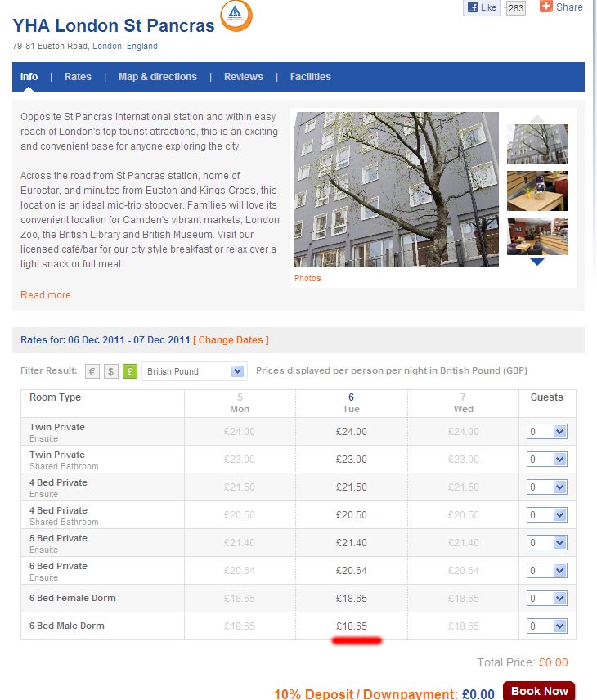Open guests dropdown for 6 Bed Private Ensuite

click(547, 571)
